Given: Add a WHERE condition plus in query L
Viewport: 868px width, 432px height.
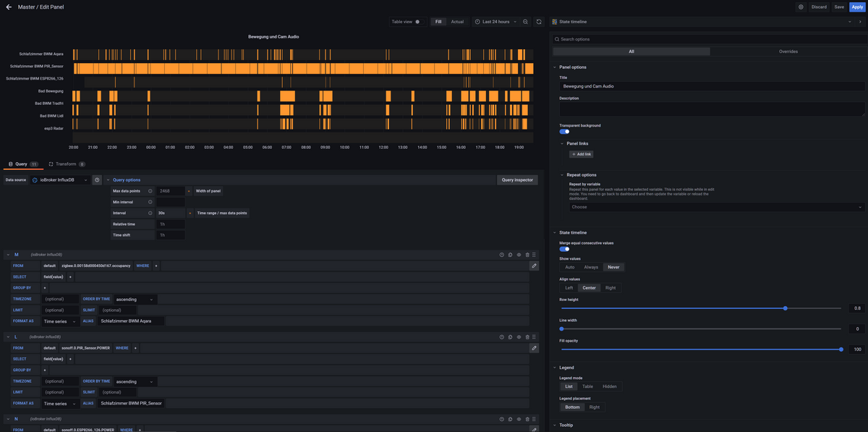Looking at the screenshot, I should [135, 348].
